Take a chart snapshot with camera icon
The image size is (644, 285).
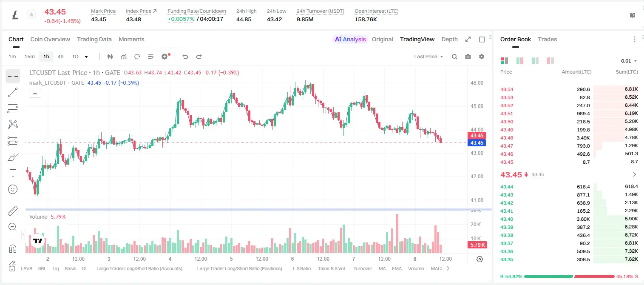[x=468, y=57]
